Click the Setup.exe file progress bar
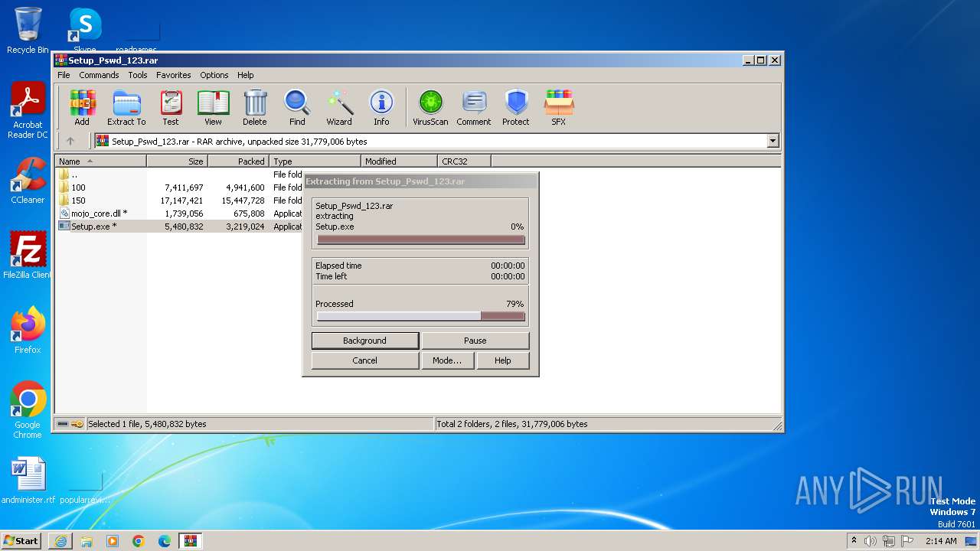This screenshot has height=551, width=980. (421, 240)
